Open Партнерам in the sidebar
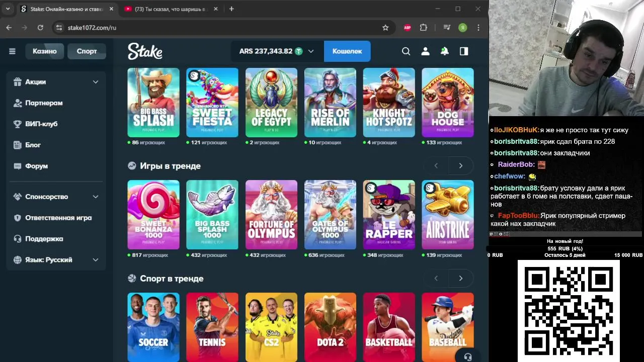Screen dimensions: 644x362 click(56, 103)
